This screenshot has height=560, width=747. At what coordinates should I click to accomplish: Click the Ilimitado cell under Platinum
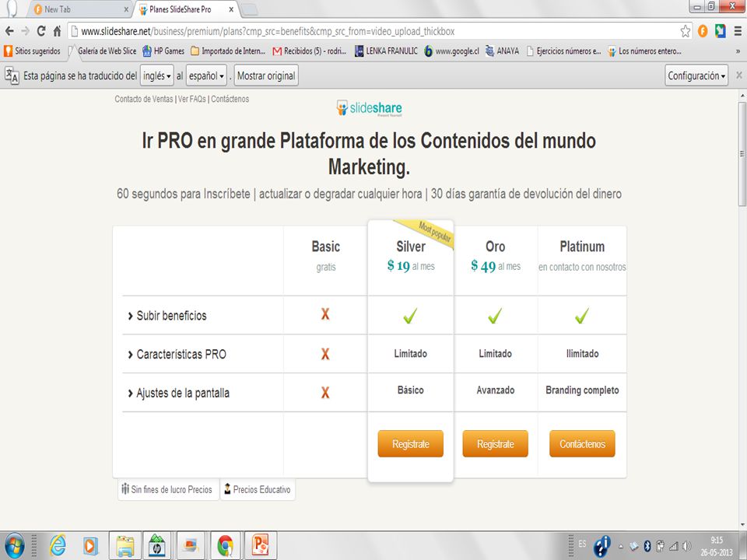pos(582,354)
